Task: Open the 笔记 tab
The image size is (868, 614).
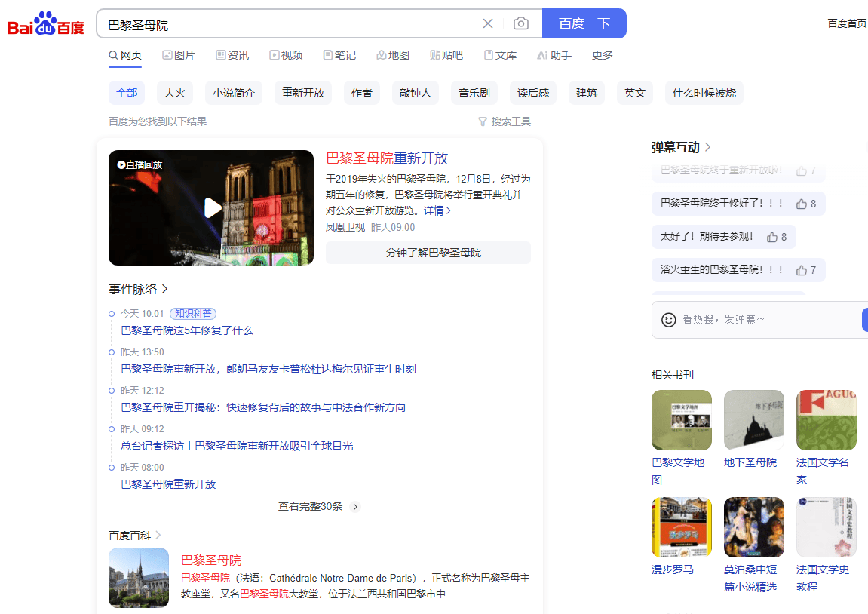Action: click(340, 55)
